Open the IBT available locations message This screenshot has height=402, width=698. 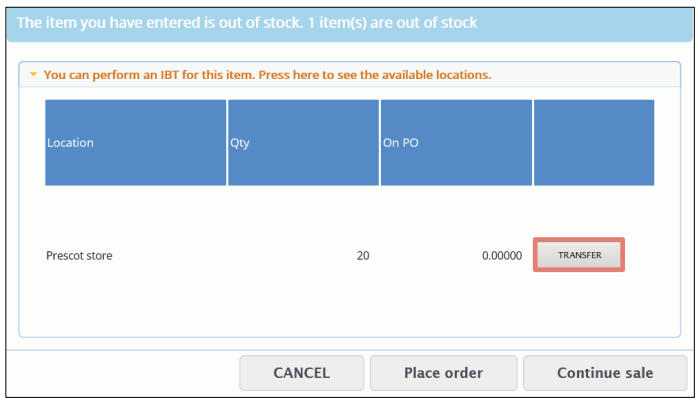267,75
